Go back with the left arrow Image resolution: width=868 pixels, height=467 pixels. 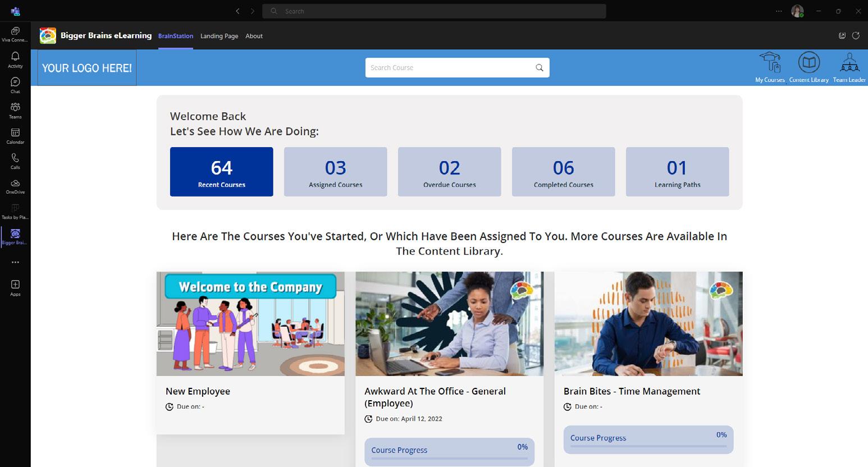point(237,11)
